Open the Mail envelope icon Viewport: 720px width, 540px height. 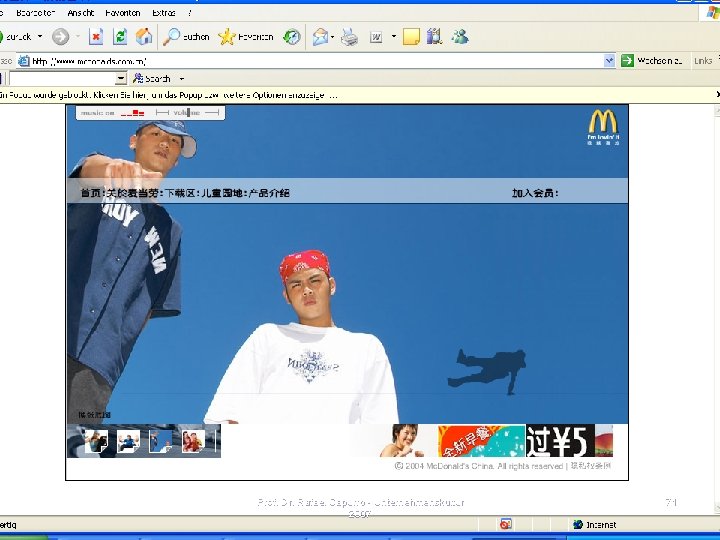click(x=321, y=37)
